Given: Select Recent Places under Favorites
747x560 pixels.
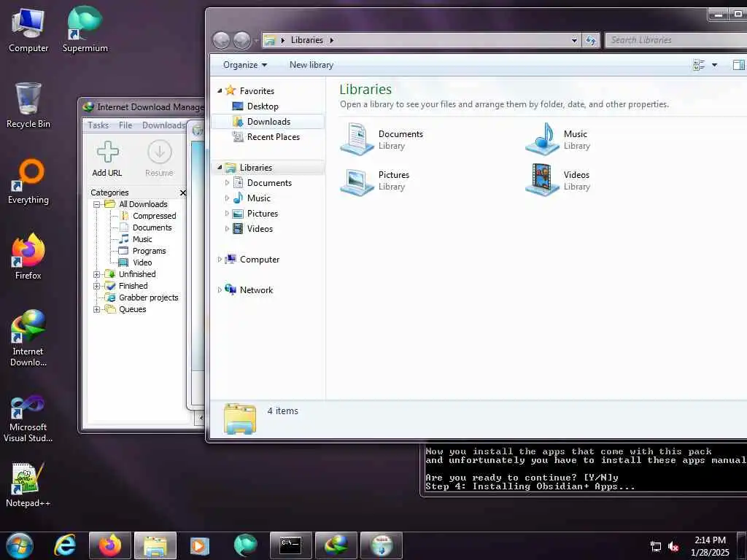Looking at the screenshot, I should 273,136.
